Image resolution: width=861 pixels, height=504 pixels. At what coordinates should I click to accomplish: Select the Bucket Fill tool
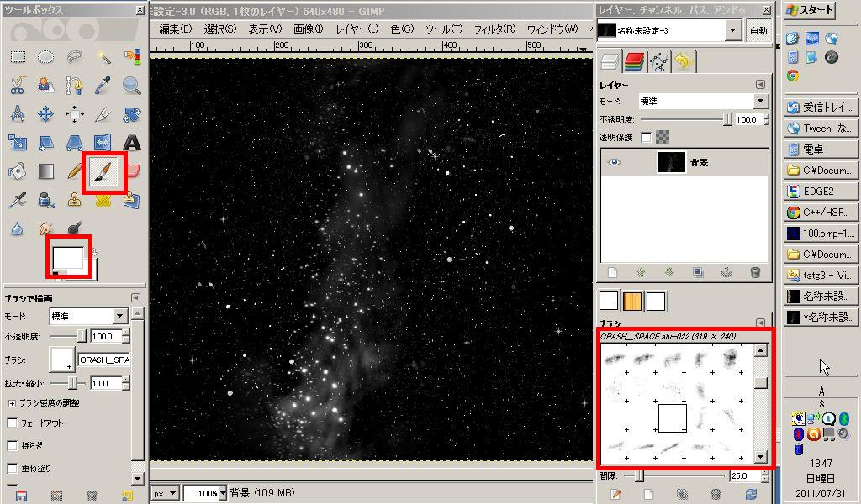(x=18, y=171)
